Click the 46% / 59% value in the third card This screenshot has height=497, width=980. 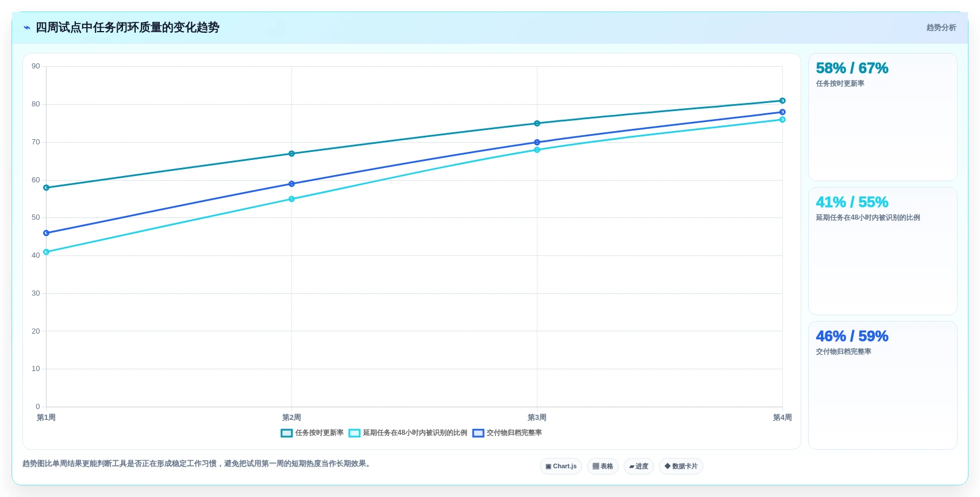pyautogui.click(x=852, y=337)
